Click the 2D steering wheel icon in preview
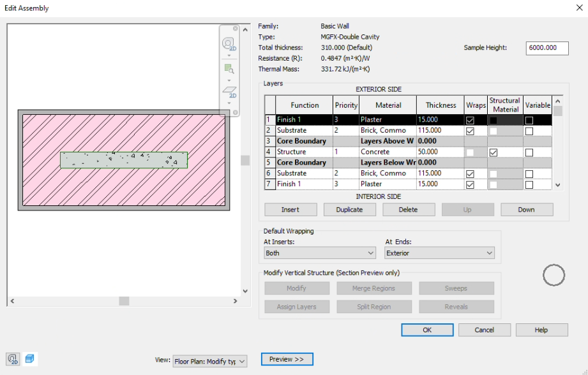The height and width of the screenshot is (375, 588). 229,44
